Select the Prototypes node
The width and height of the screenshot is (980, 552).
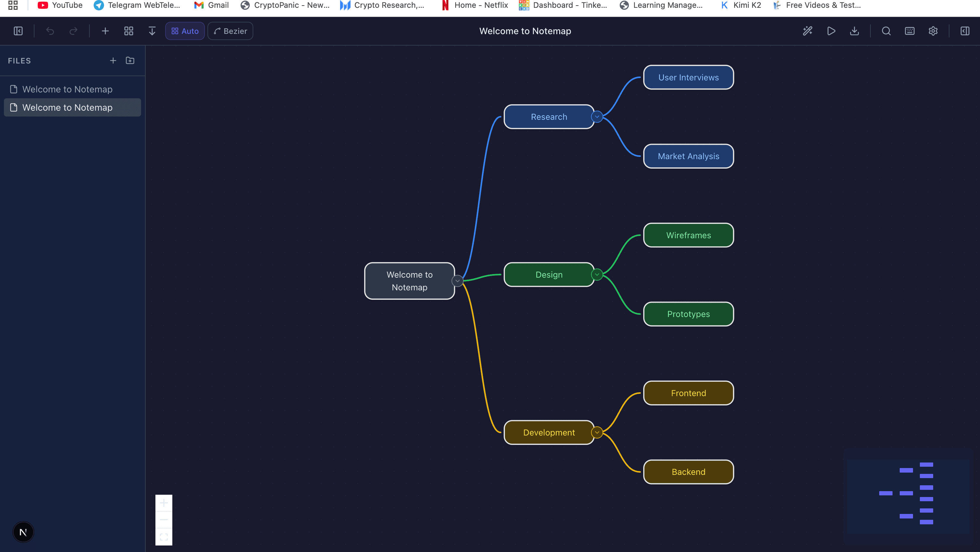(x=688, y=314)
